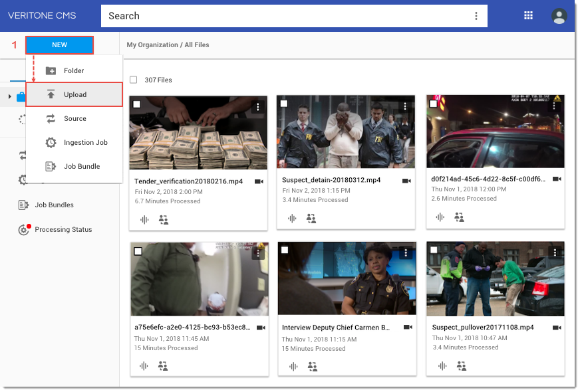Open the apps grid icon in header

click(529, 16)
